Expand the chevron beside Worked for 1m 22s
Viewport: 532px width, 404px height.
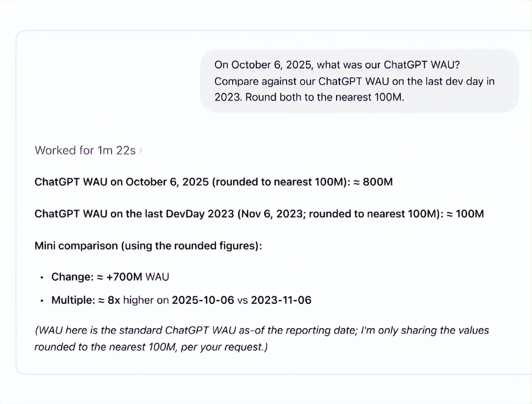pos(141,150)
